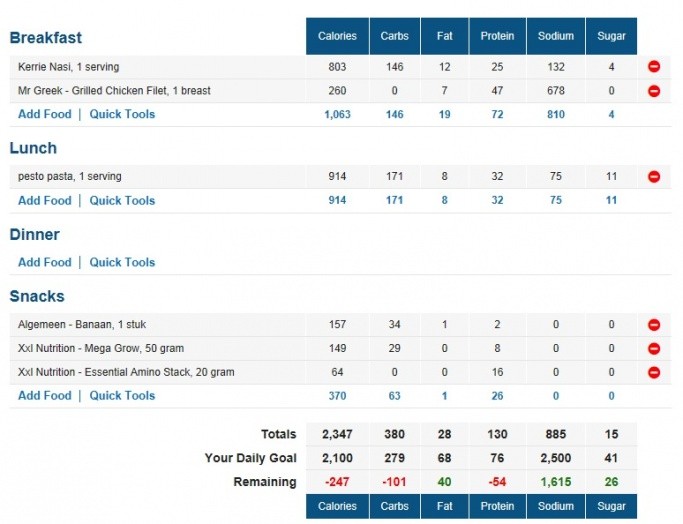Open Quick Tools under Snacks
The height and width of the screenshot is (524, 683).
(122, 395)
